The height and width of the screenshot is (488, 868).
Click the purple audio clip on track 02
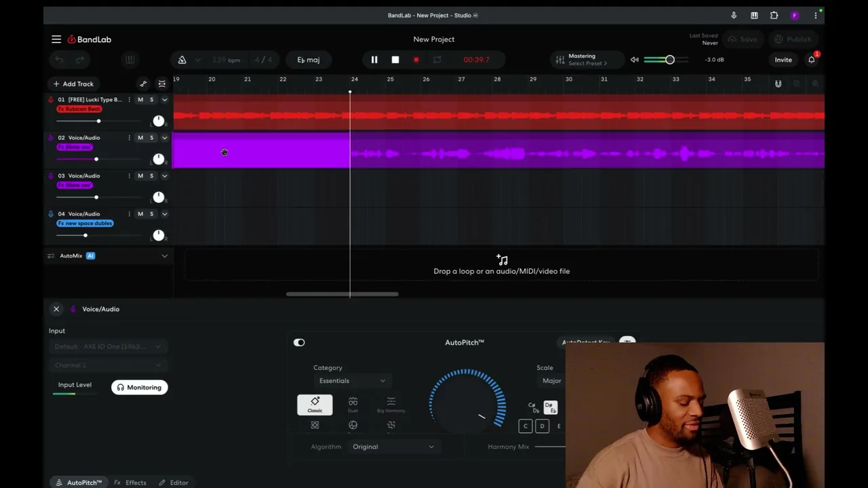click(498, 150)
